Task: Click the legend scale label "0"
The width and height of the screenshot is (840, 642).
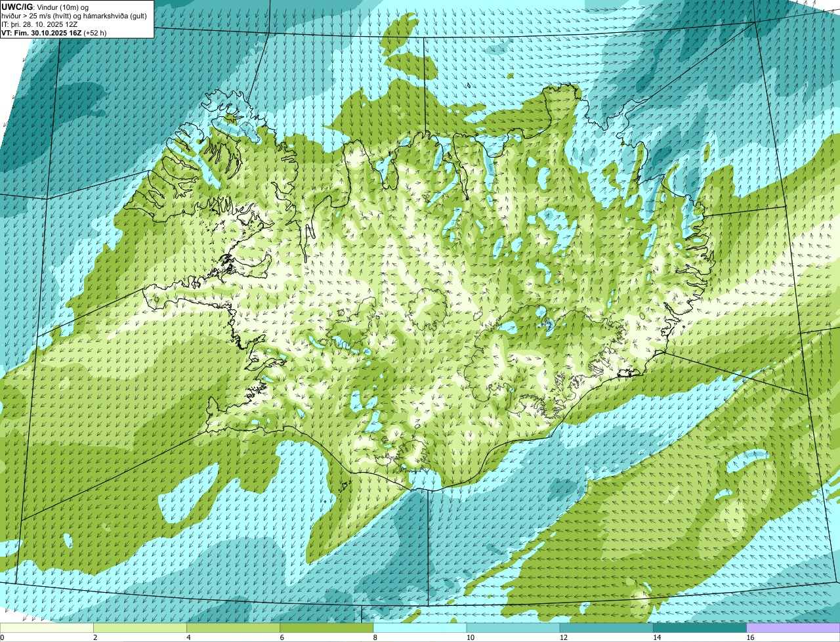Action: tap(2, 637)
